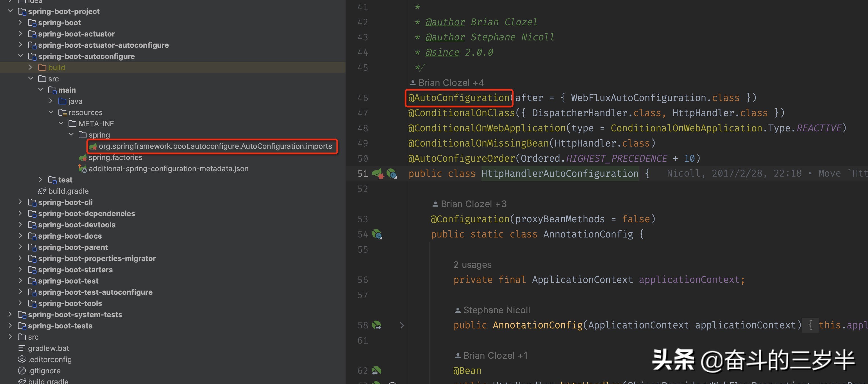Viewport: 868px width, 384px height.
Task: Click the .editorconfig gear icon
Action: pos(22,359)
